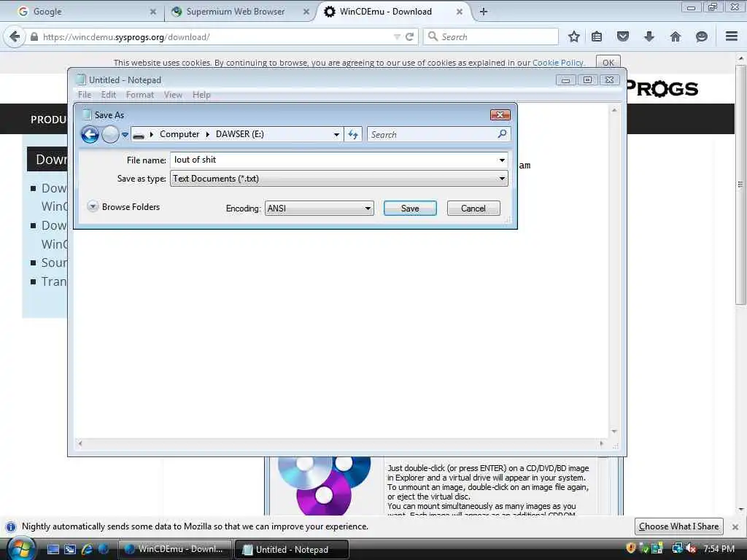Click the refresh icon in Save As dialog
This screenshot has height=560, width=747.
(x=353, y=135)
